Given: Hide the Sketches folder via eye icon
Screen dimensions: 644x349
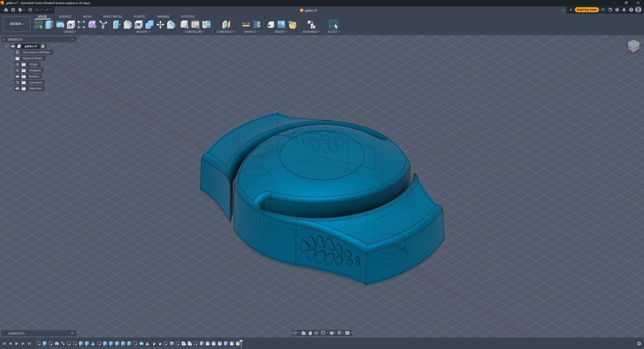Looking at the screenshot, I should tap(17, 89).
